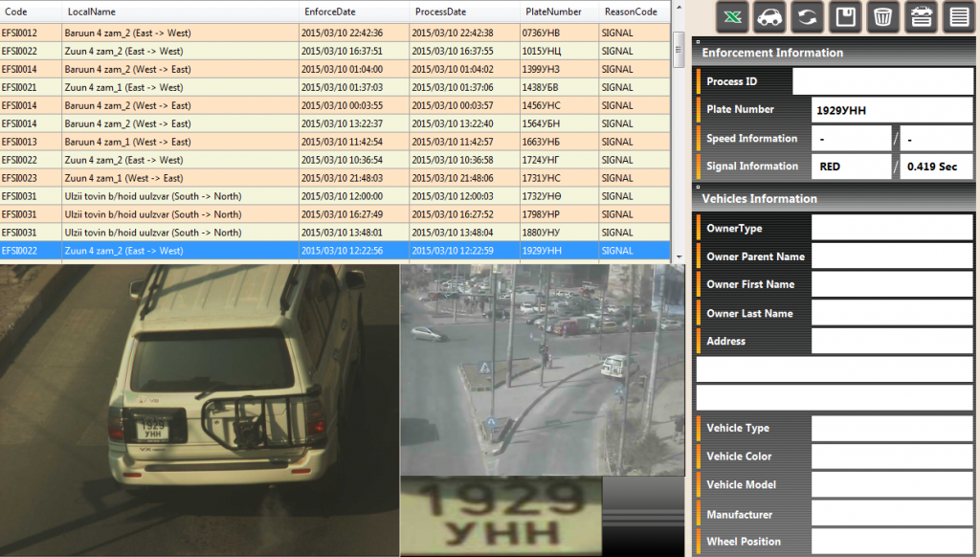The width and height of the screenshot is (980, 557).
Task: Click the car vehicle lookup icon
Action: [770, 17]
